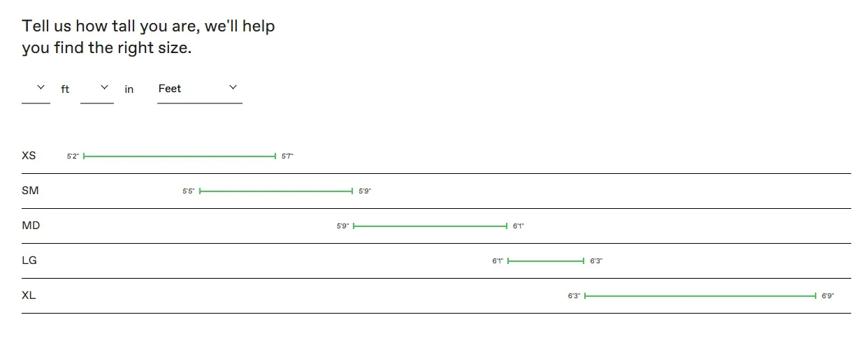Image resolution: width=868 pixels, height=359 pixels.
Task: Click the 6'1" maximum label in MD row
Action: tap(519, 226)
